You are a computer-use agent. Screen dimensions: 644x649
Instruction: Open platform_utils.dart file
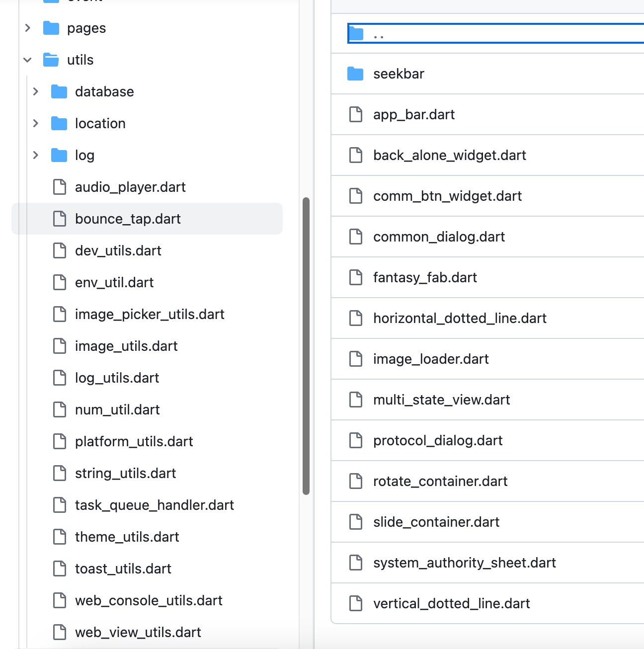pyautogui.click(x=134, y=442)
